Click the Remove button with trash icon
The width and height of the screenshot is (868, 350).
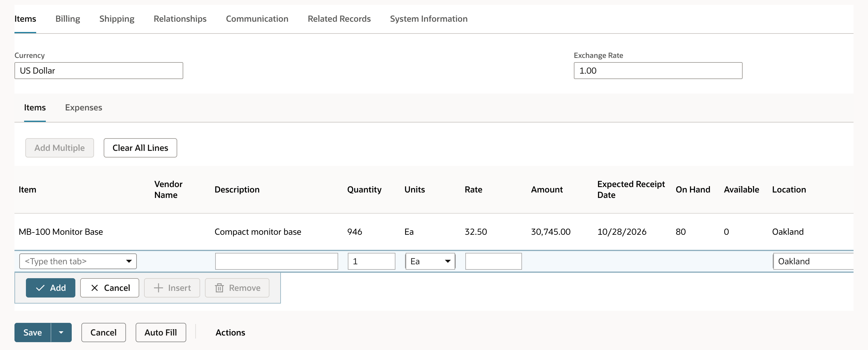point(237,288)
